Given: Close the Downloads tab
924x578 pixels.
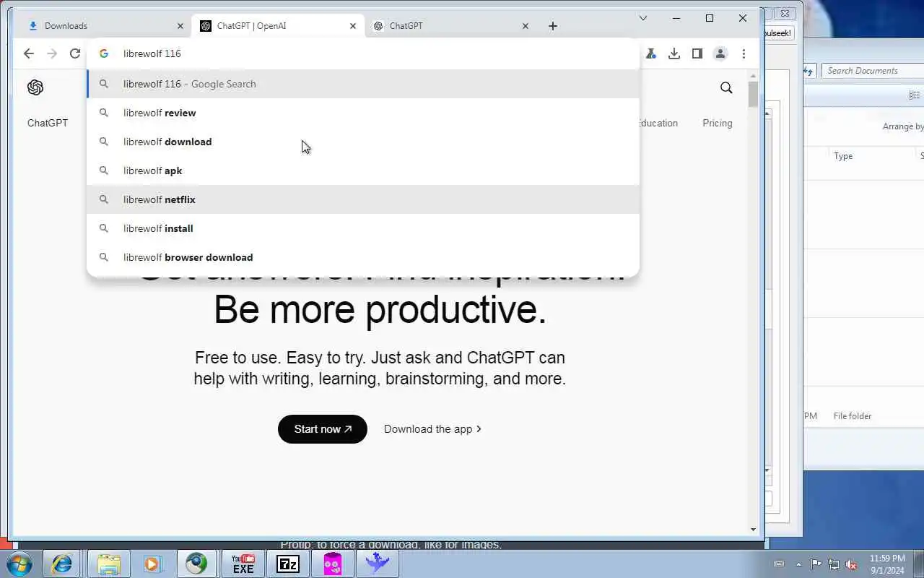Looking at the screenshot, I should (x=180, y=26).
